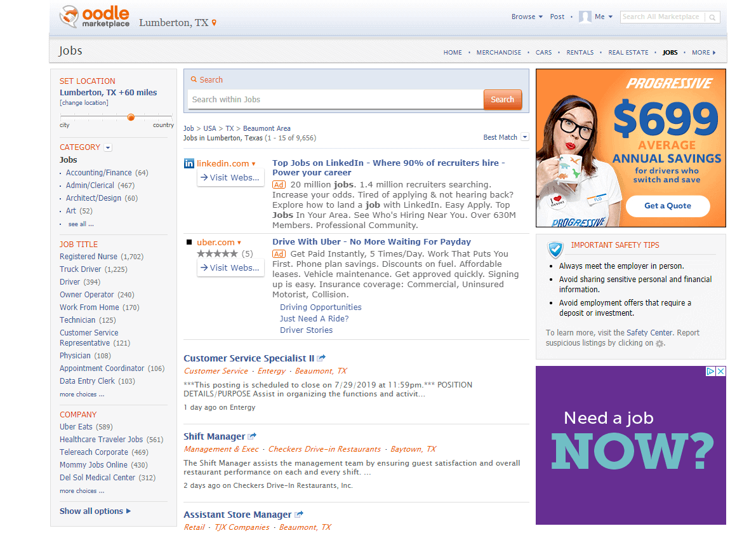756x533 pixels.
Task: Filter by Accounting/Finance category
Action: [x=99, y=173]
